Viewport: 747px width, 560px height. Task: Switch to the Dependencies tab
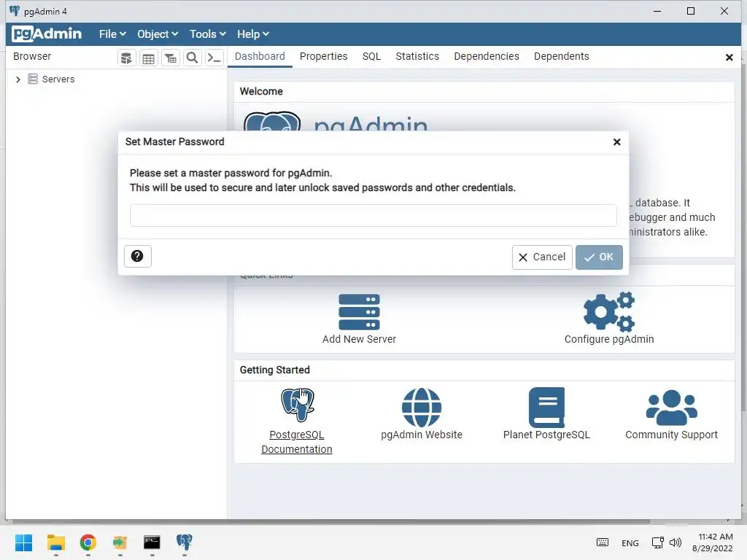tap(487, 56)
